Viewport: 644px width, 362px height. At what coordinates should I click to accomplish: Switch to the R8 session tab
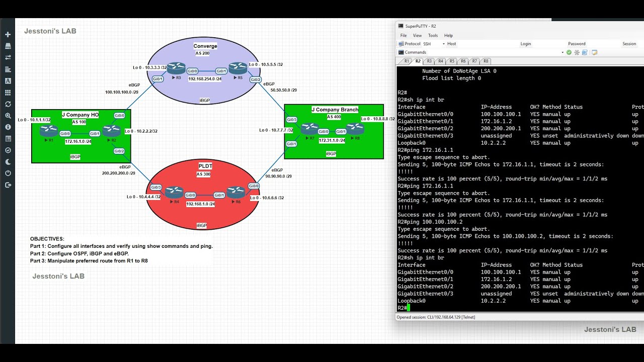tap(486, 61)
